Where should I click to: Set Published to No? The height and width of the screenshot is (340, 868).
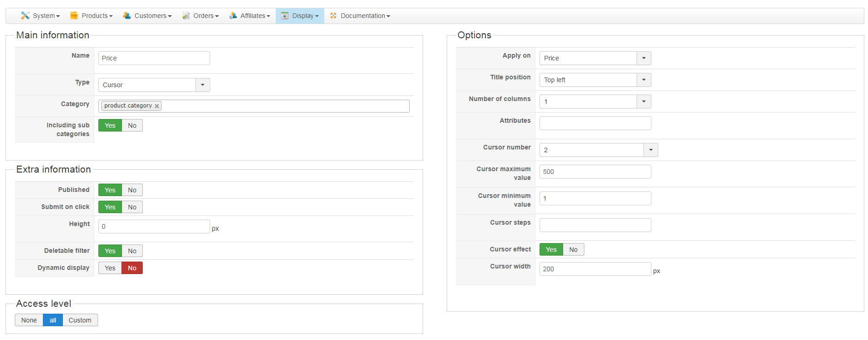point(132,190)
